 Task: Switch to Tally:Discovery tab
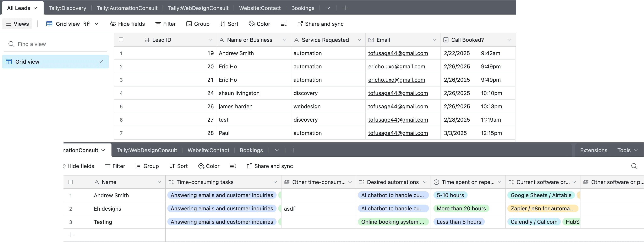[67, 8]
